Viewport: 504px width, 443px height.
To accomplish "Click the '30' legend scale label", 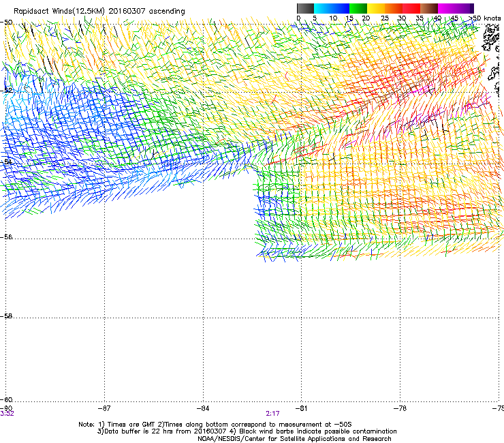I will point(402,18).
